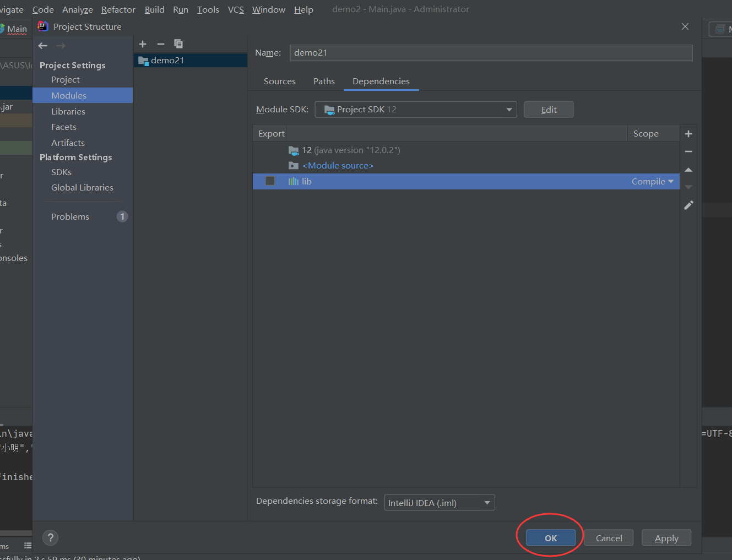Switch to the Paths tab
Image resolution: width=732 pixels, height=560 pixels.
click(x=324, y=81)
